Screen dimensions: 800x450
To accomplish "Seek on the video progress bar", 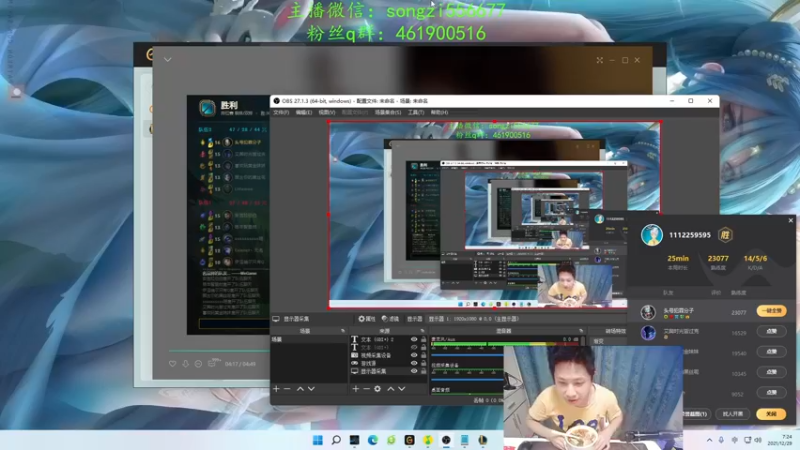I will 219,351.
